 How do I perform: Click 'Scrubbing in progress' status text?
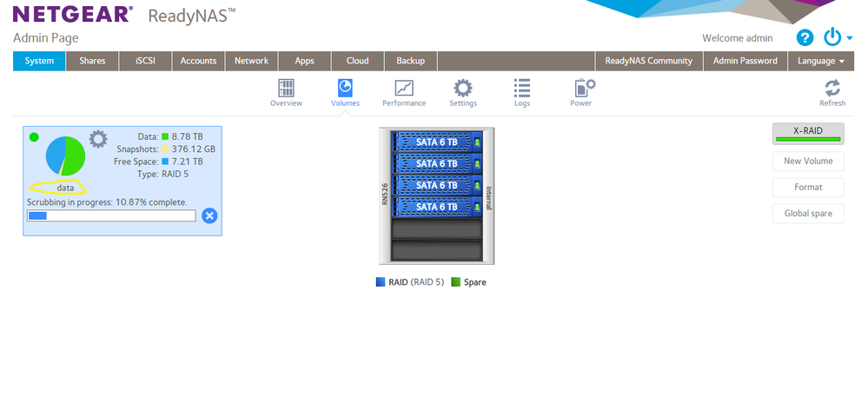107,202
